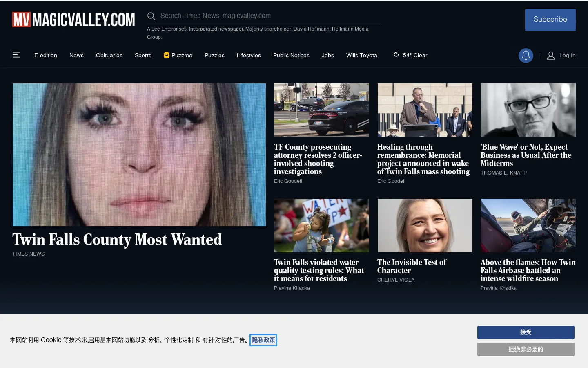Click 54° Clear weather text

(415, 55)
